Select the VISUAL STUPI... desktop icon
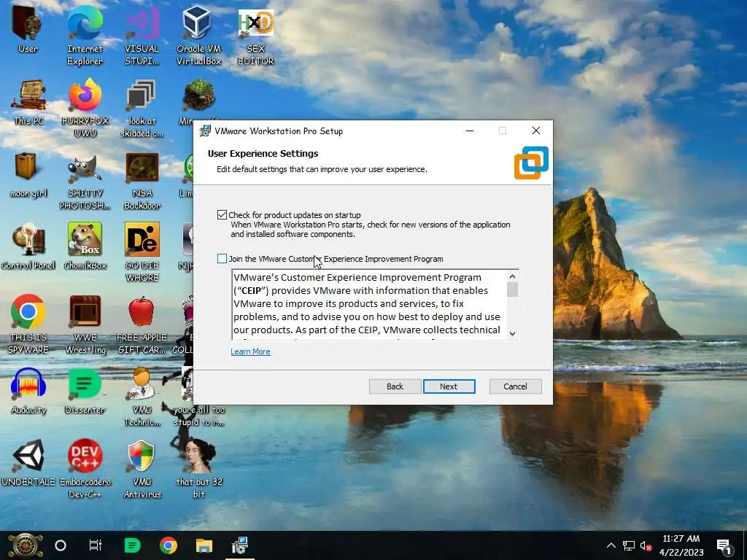This screenshot has height=560, width=747. click(x=142, y=34)
